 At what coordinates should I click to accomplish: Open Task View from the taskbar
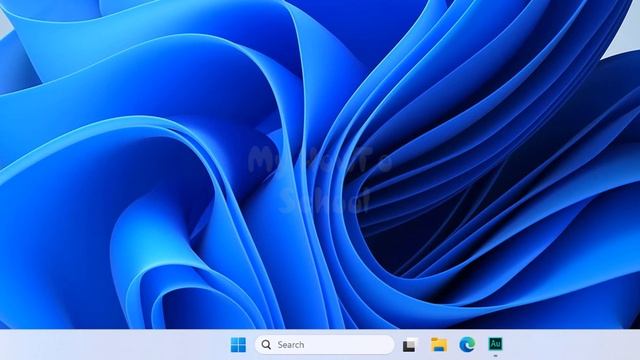[410, 345]
